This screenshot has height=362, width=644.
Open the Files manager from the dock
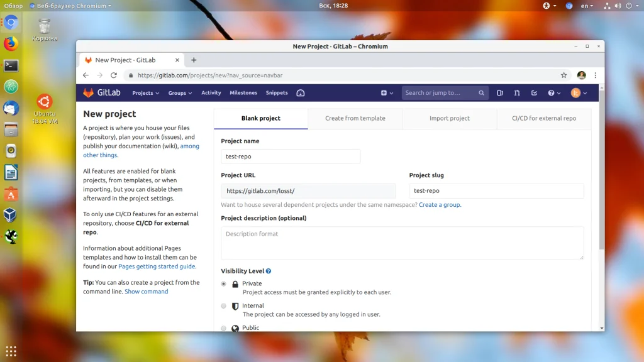click(11, 129)
